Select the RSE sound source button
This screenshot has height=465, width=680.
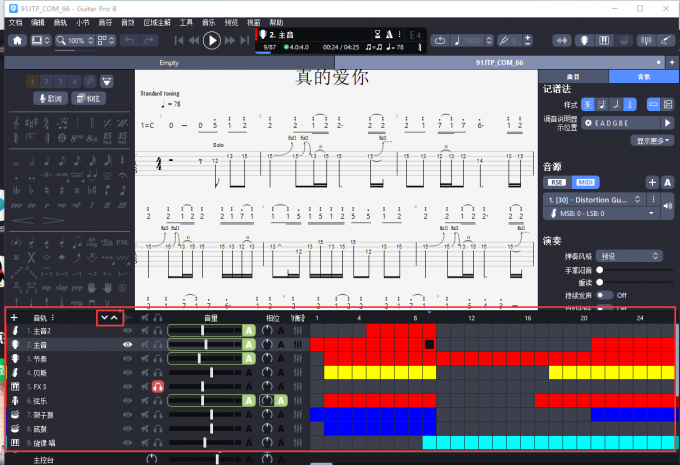tap(555, 182)
